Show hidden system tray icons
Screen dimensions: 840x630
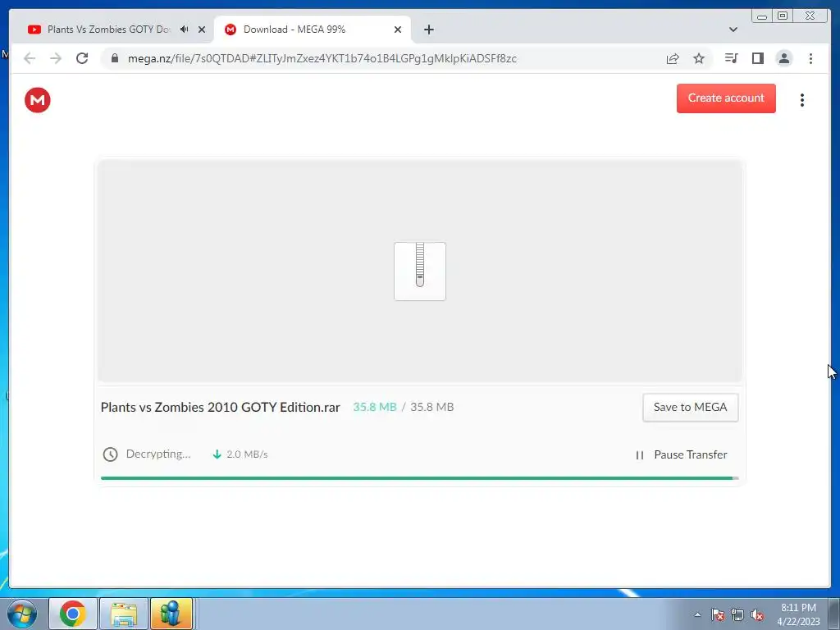coord(697,615)
